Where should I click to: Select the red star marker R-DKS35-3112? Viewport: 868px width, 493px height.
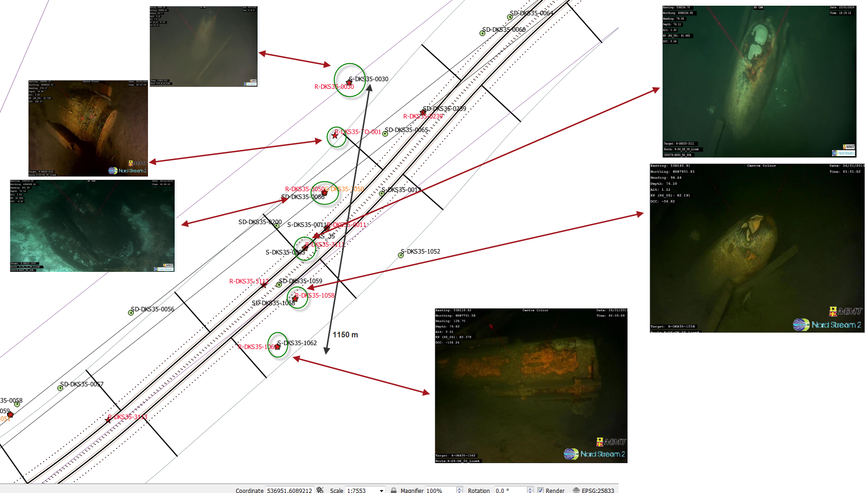(264, 285)
